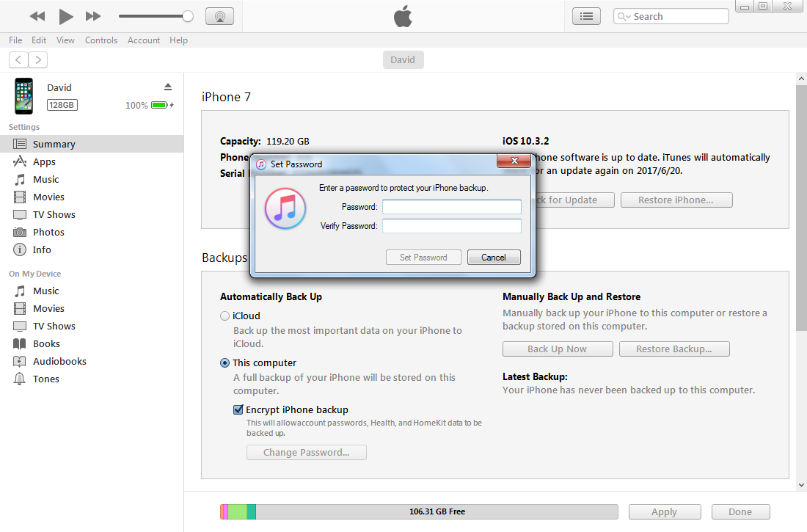Open the Apps section in sidebar

[x=44, y=162]
